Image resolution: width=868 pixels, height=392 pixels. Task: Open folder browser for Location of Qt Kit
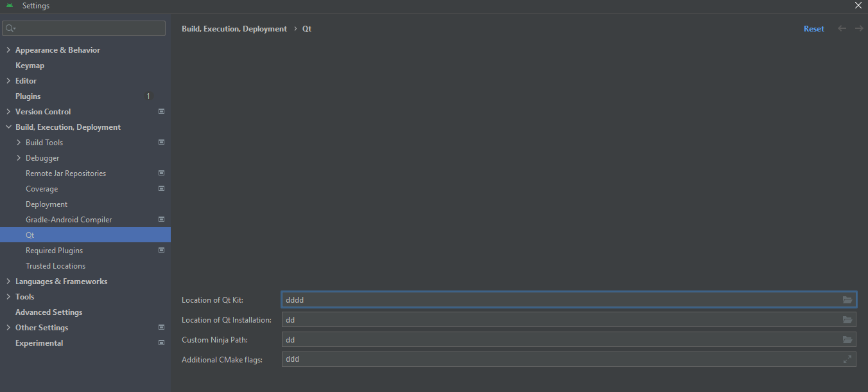(847, 300)
